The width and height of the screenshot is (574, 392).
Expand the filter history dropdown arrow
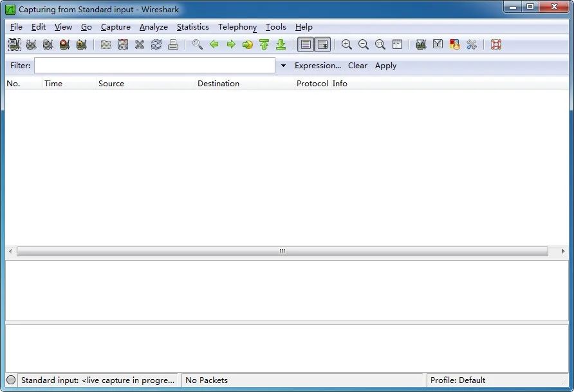click(283, 66)
